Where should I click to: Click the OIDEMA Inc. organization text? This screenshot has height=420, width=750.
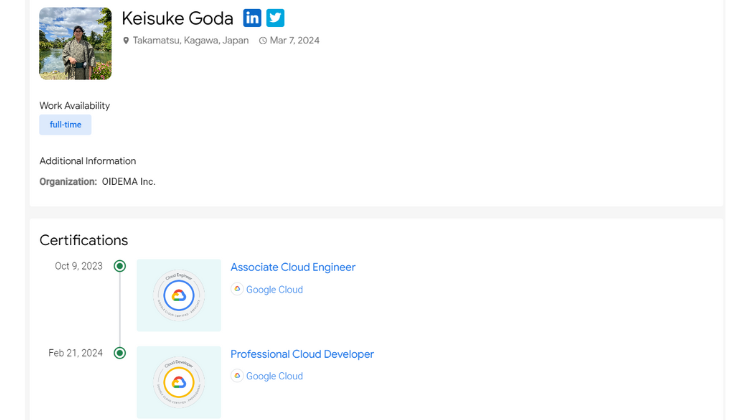pyautogui.click(x=129, y=182)
